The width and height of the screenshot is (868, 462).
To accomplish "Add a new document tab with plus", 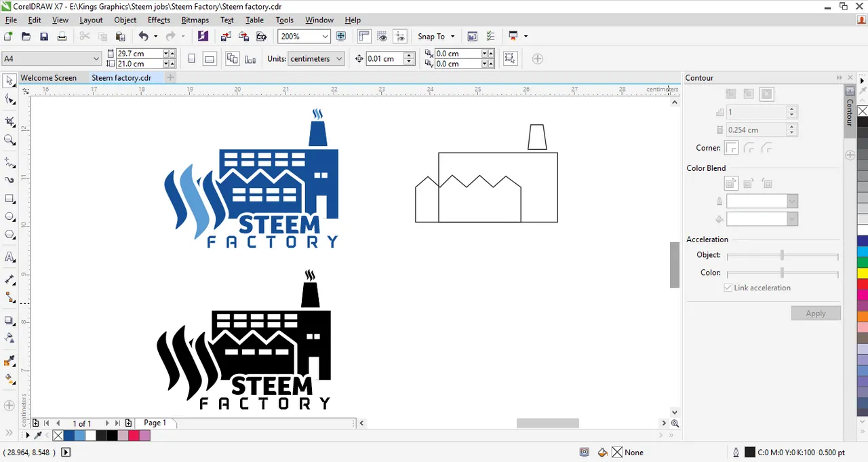I will pyautogui.click(x=171, y=78).
